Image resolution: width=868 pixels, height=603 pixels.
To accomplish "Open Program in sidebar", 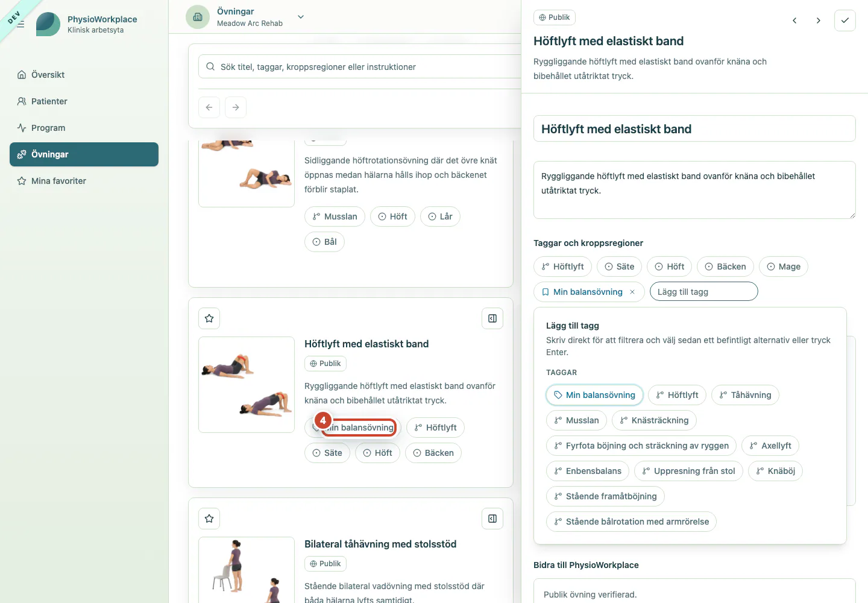I will [84, 128].
